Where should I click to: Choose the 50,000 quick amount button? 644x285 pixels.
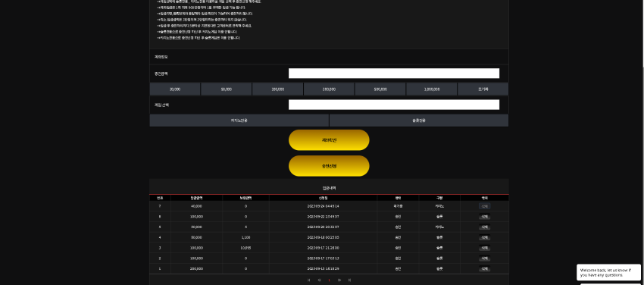[x=227, y=89]
